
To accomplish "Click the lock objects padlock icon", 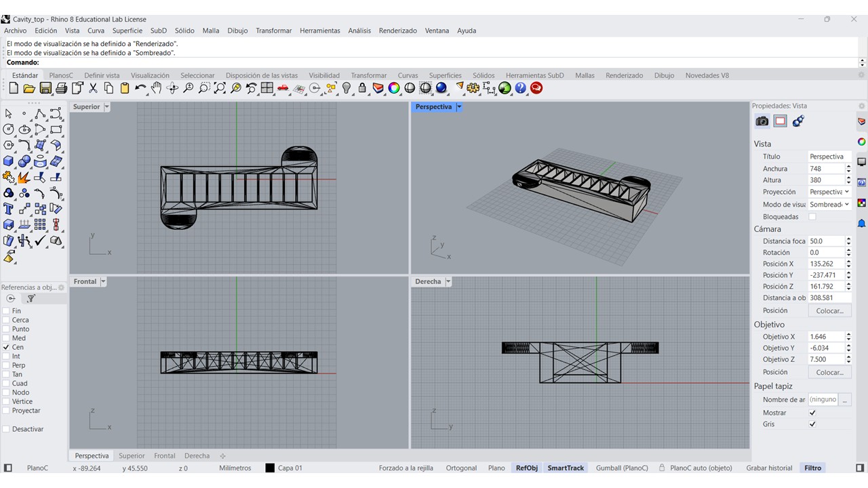I will point(362,88).
